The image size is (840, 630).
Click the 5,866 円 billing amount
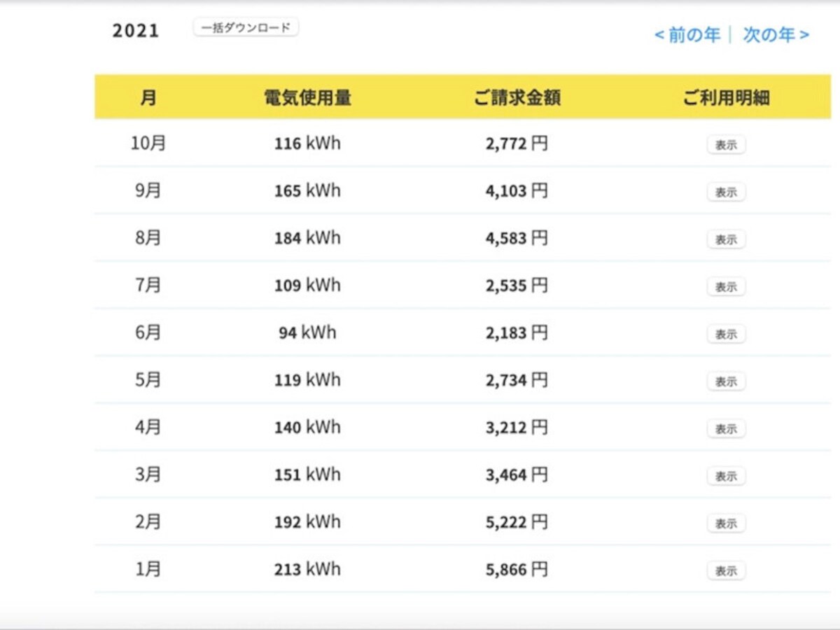click(x=517, y=569)
